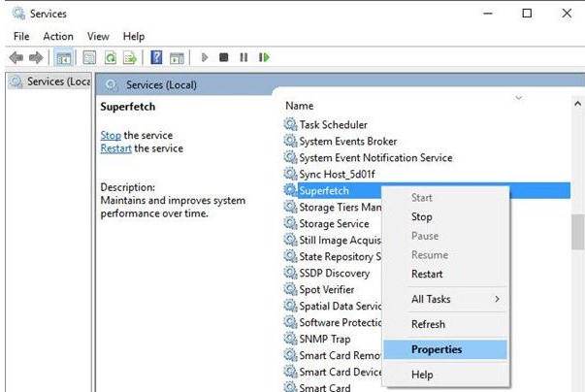This screenshot has height=392, width=585.
Task: Choose Restart in the context menu
Action: 446,274
